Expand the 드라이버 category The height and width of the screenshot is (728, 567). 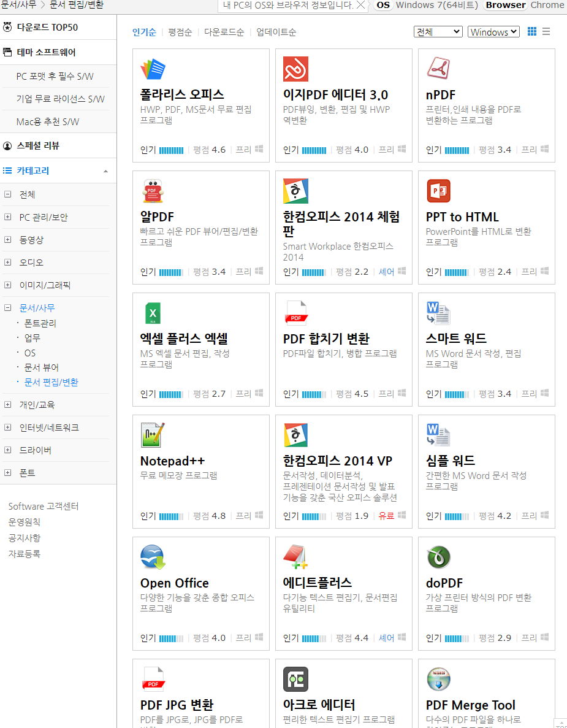(7, 450)
